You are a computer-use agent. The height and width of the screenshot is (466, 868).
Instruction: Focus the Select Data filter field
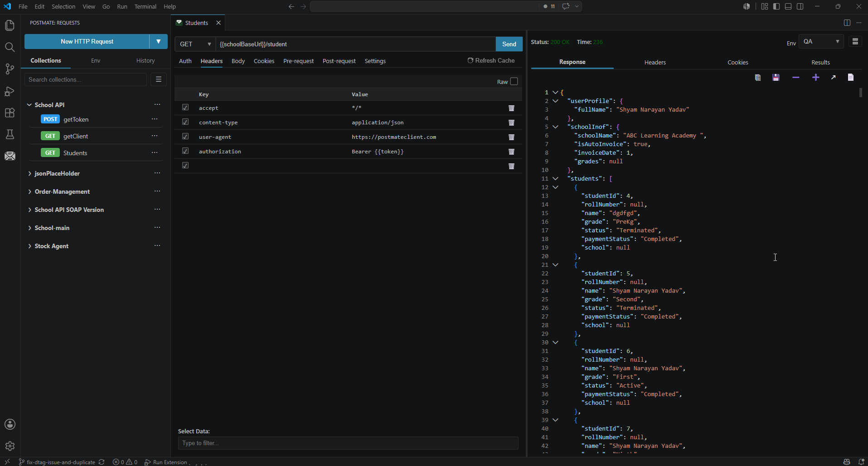point(348,443)
